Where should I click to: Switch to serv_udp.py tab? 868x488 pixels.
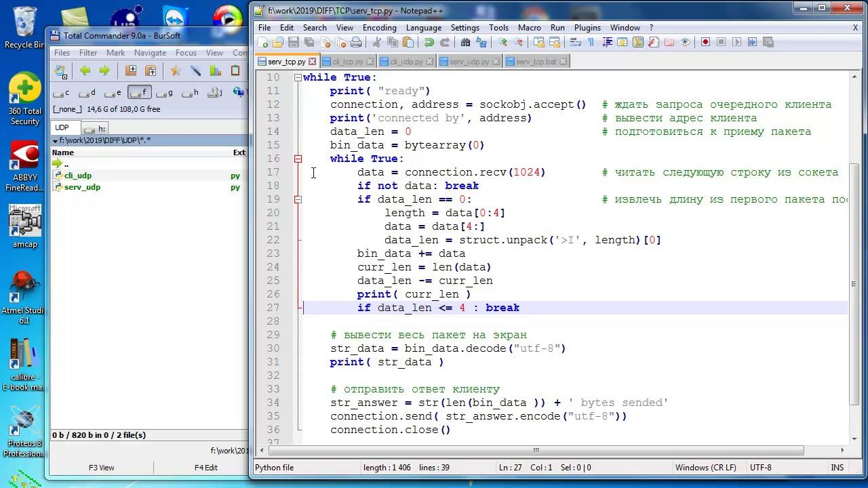(x=469, y=61)
